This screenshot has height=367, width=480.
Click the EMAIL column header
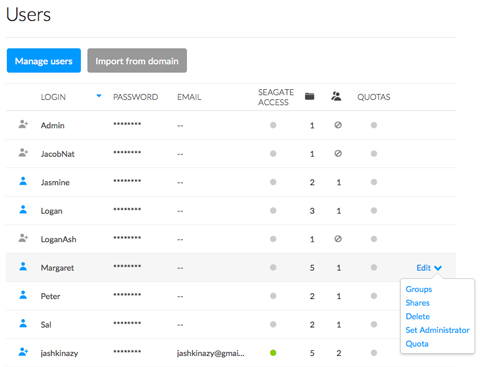[x=189, y=97]
